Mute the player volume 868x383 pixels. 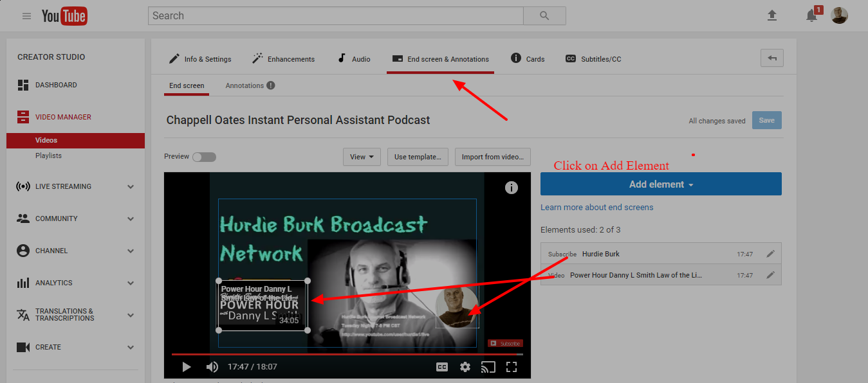[x=212, y=367]
